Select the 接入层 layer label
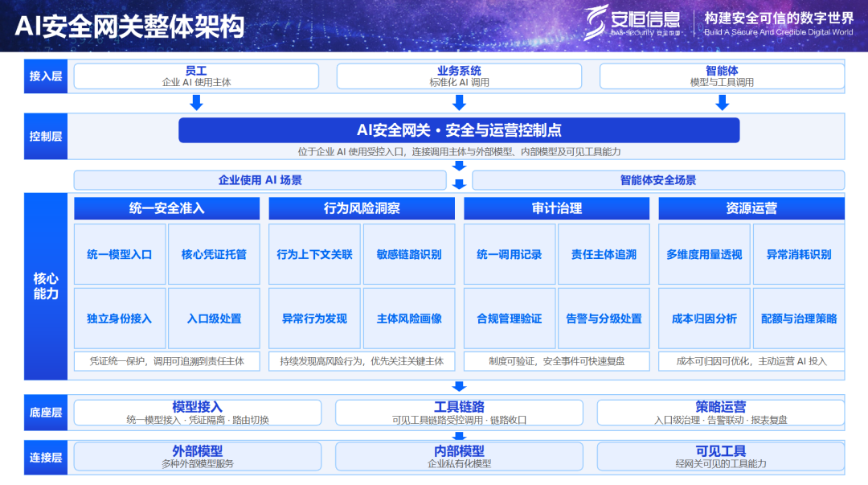 [45, 76]
